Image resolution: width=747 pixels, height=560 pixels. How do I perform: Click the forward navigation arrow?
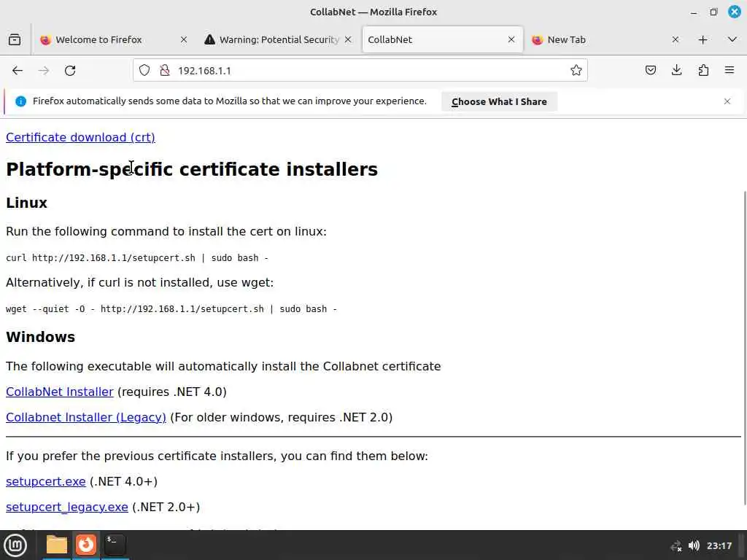[44, 71]
